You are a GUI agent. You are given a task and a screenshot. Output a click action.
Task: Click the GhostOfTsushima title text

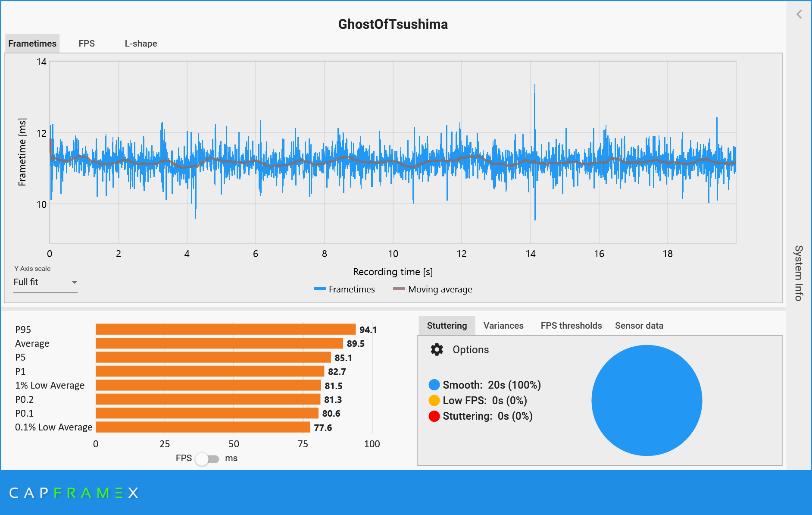pyautogui.click(x=393, y=24)
